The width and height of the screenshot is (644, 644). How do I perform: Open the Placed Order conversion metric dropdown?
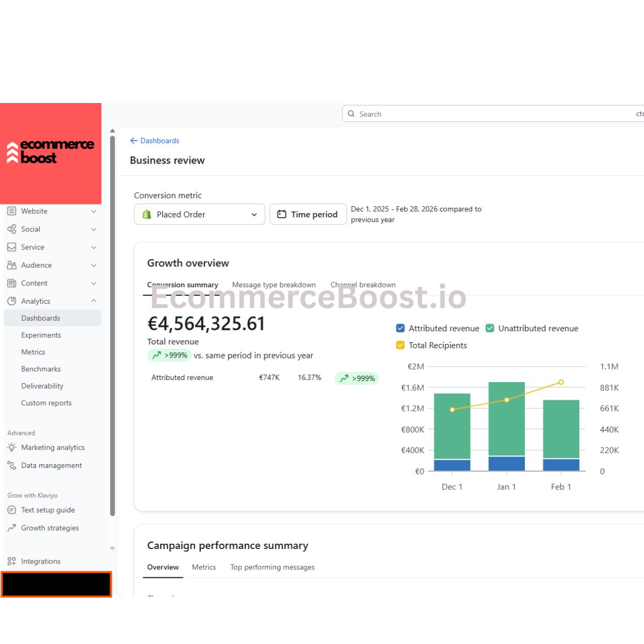tap(200, 214)
